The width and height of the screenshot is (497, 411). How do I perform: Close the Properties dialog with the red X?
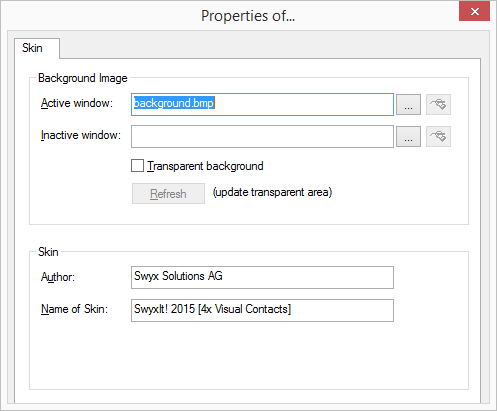tap(474, 12)
